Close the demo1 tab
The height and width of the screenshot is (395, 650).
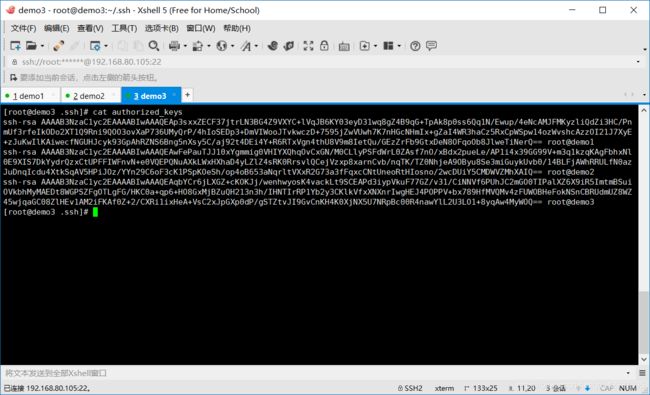pyautogui.click(x=53, y=95)
